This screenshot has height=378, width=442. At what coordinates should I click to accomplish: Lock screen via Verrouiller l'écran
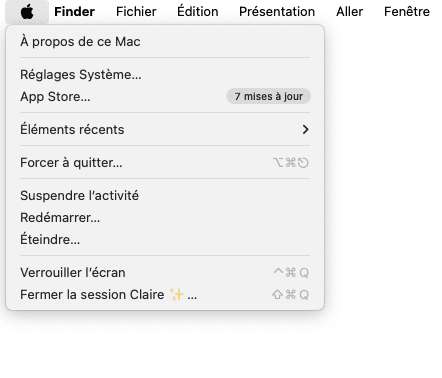165,272
